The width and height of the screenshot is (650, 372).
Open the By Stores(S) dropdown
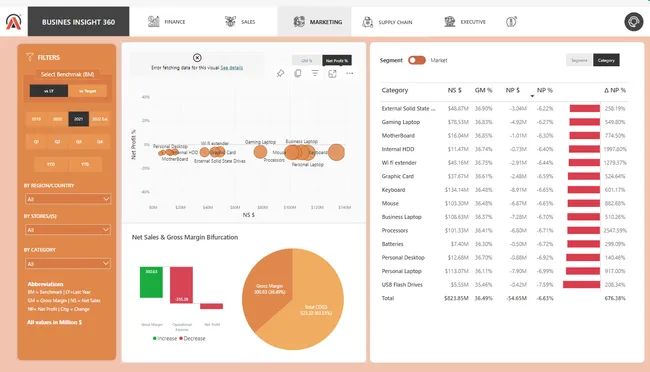[68, 230]
